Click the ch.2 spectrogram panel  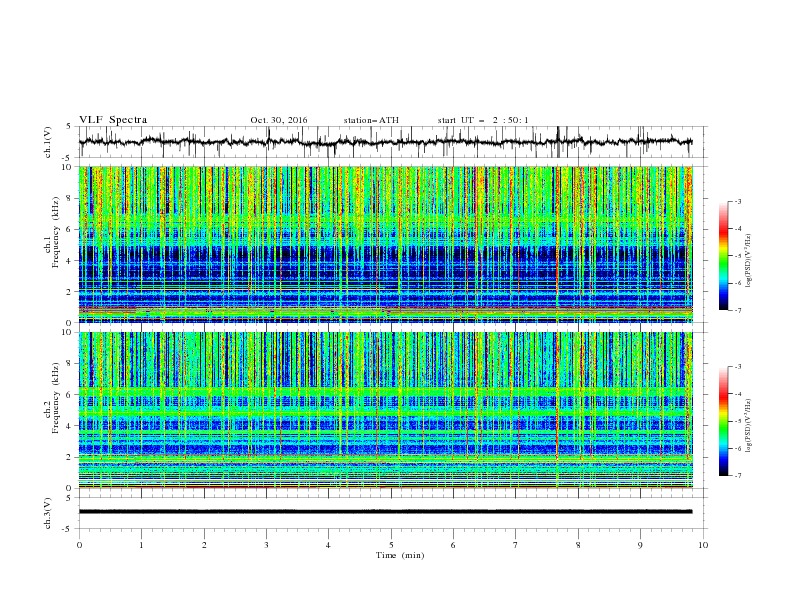[x=386, y=410]
